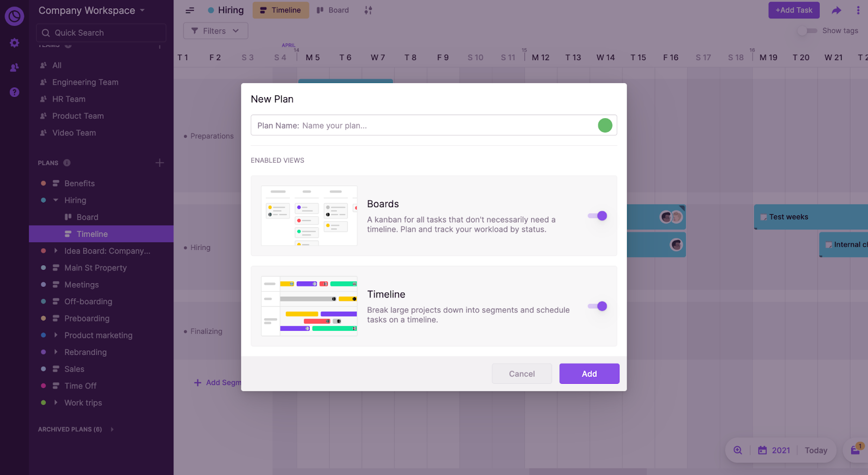The height and width of the screenshot is (475, 868).
Task: Click the zoom magnifier in bottom bar
Action: (738, 450)
